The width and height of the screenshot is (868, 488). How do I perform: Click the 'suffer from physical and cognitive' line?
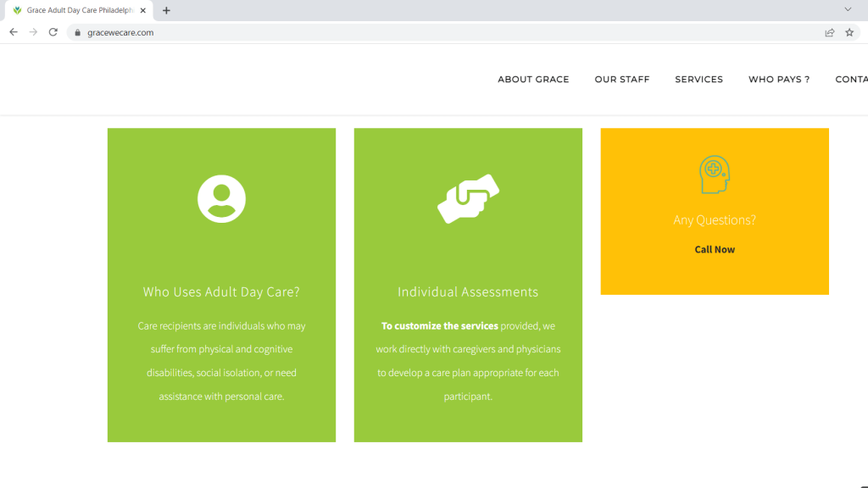pos(221,349)
